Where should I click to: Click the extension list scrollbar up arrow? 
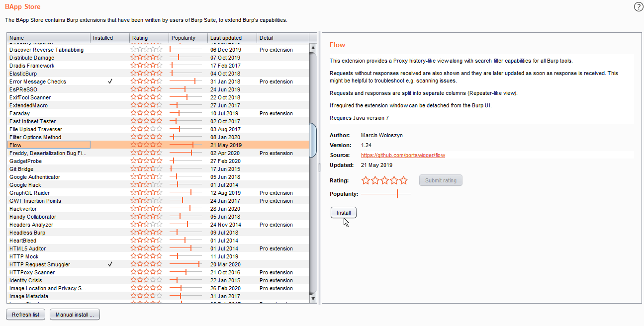[x=313, y=48]
